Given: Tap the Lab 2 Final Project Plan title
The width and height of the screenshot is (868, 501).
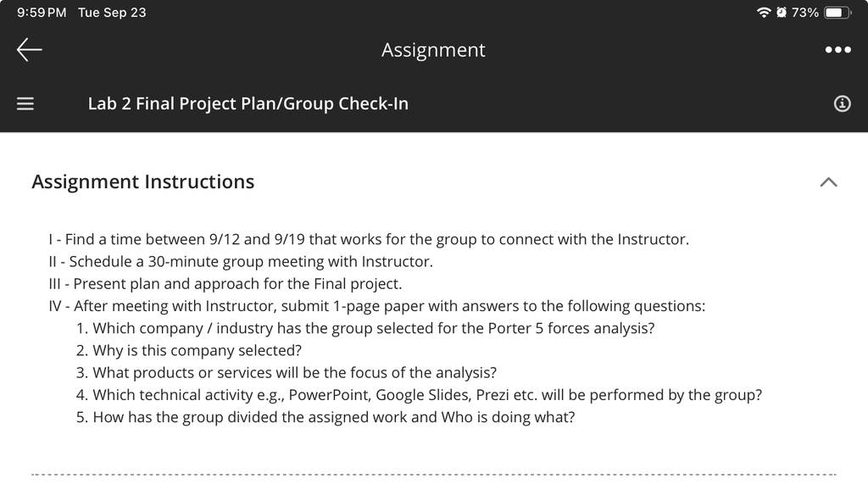Looking at the screenshot, I should click(x=248, y=103).
